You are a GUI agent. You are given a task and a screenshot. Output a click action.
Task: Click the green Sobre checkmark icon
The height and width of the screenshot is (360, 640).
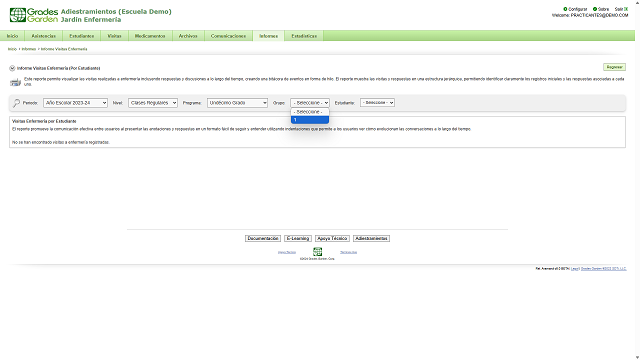(595, 9)
